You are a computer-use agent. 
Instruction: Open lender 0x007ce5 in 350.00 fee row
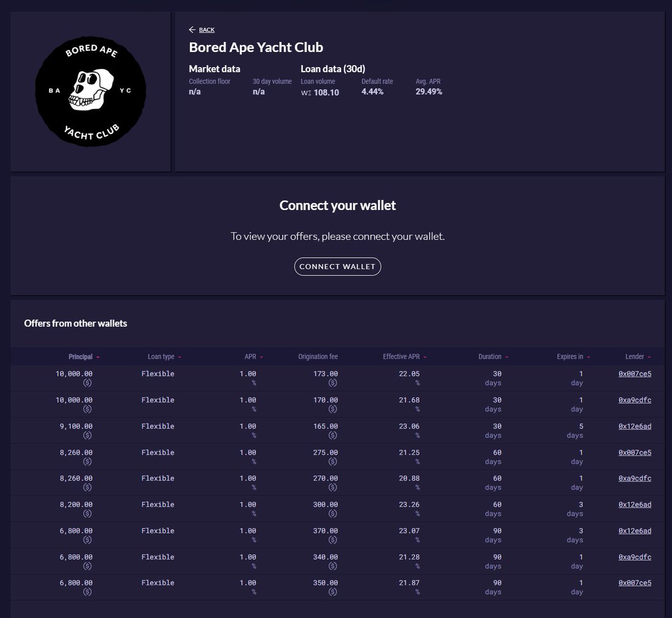(635, 583)
